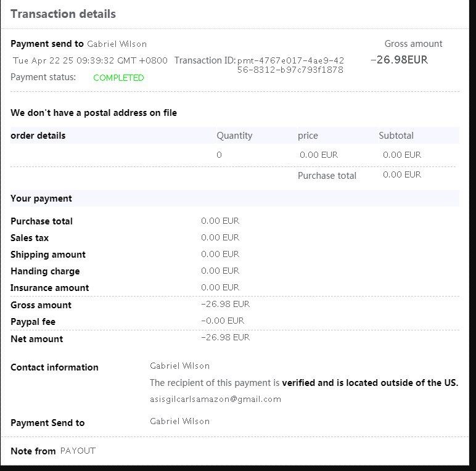Select the Transaction ID value text

(x=290, y=65)
